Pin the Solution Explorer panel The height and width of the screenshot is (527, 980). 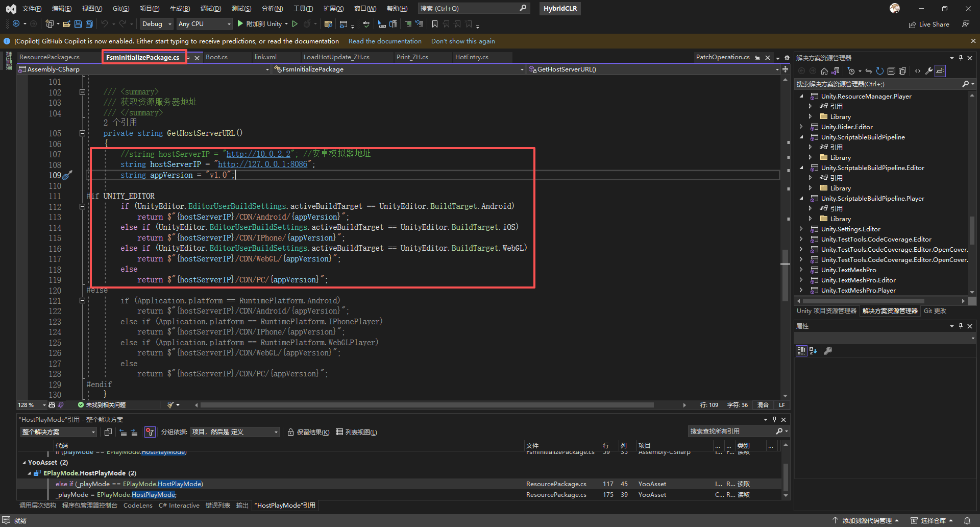[961, 58]
